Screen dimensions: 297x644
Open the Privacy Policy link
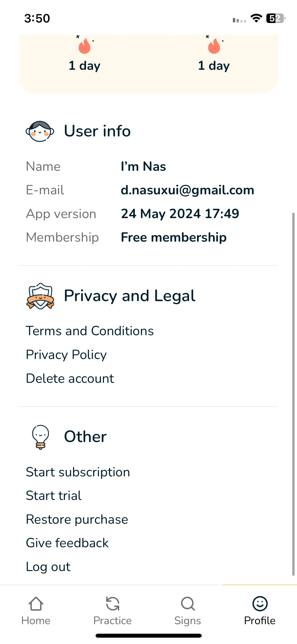click(x=66, y=355)
